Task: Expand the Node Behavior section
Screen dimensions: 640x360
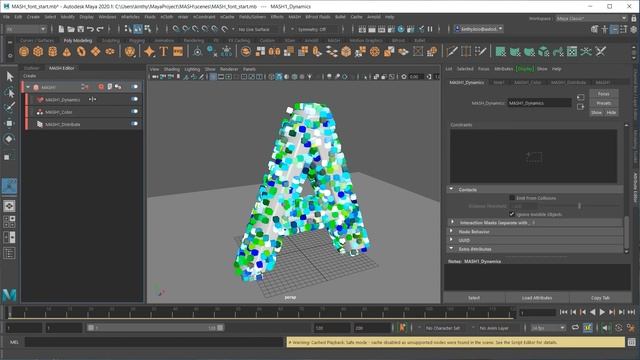Action: click(452, 231)
